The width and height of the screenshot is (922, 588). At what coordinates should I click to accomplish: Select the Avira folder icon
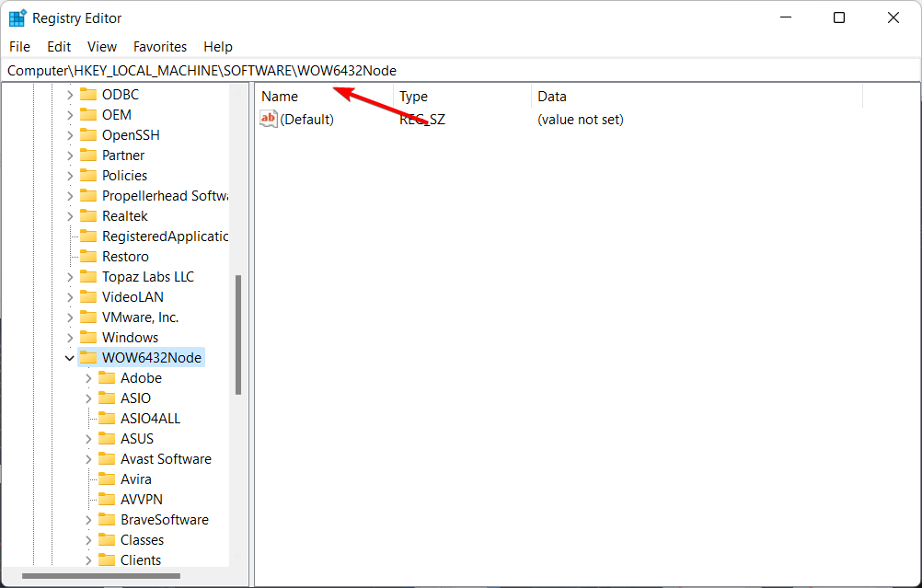point(107,479)
